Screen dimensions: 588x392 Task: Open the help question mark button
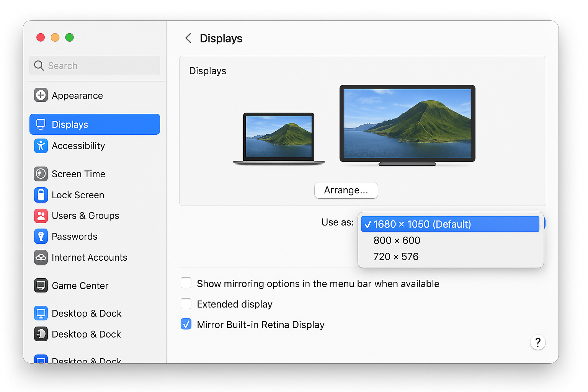tap(538, 343)
